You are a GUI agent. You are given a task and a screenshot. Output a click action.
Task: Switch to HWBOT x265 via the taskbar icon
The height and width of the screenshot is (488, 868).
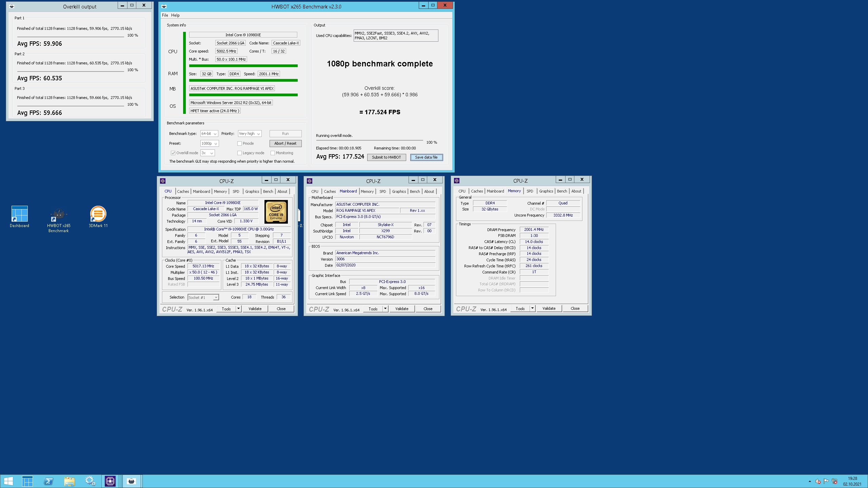click(131, 481)
